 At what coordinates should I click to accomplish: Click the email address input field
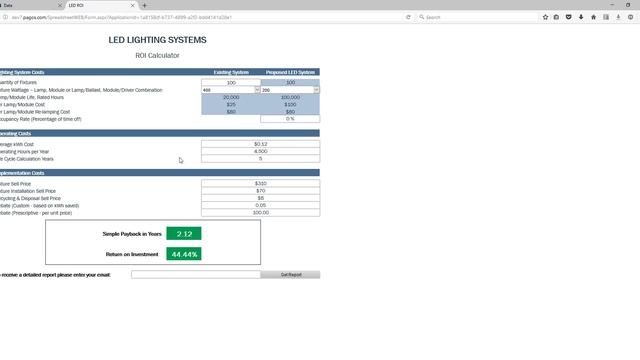[x=196, y=275]
